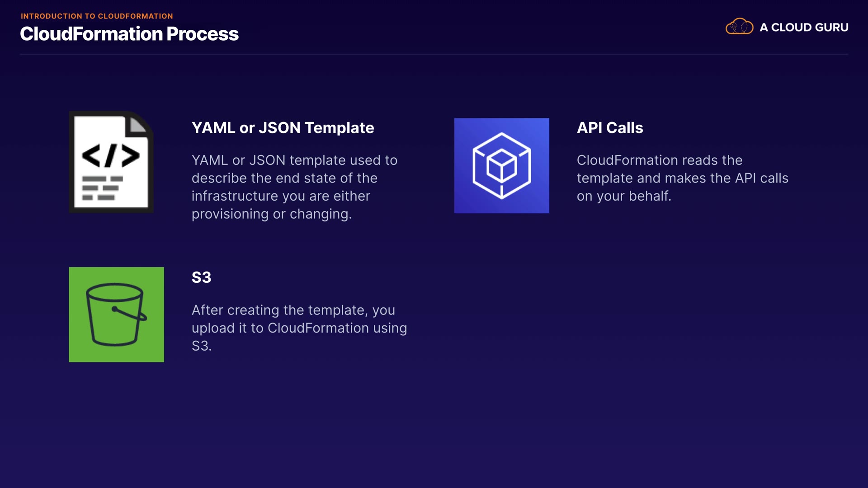Select the 'A CLOUD GURU' brand text

click(x=804, y=28)
